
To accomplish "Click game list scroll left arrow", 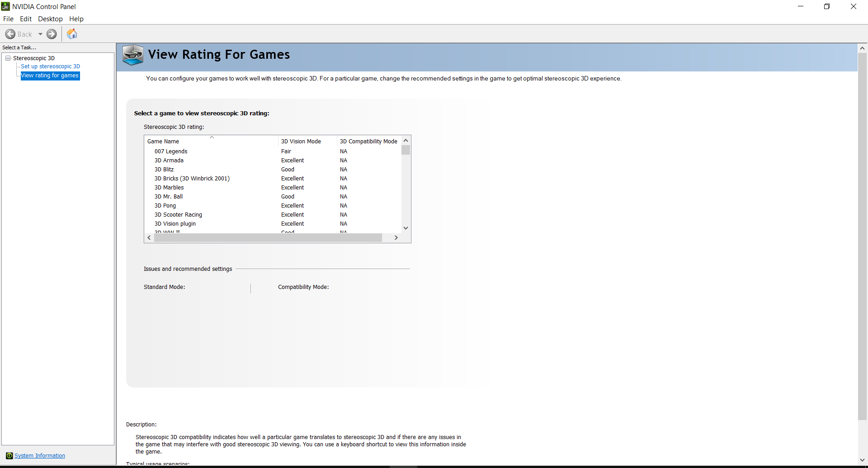I will click(149, 237).
